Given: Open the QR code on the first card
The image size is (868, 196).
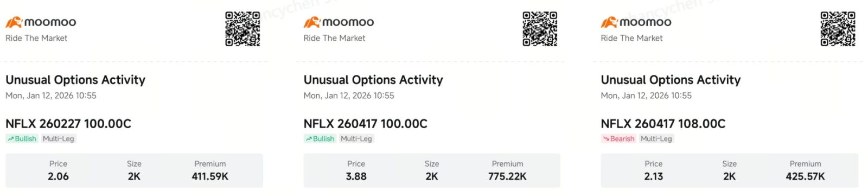Looking at the screenshot, I should tap(242, 29).
